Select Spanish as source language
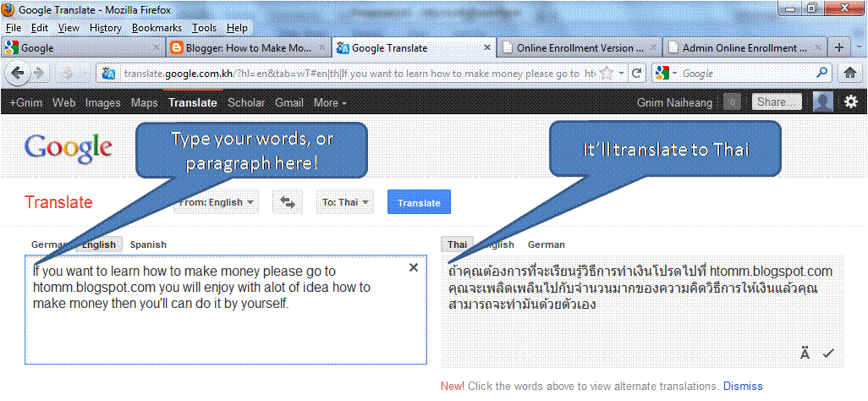Screen dimensions: 868x401 click(x=148, y=244)
